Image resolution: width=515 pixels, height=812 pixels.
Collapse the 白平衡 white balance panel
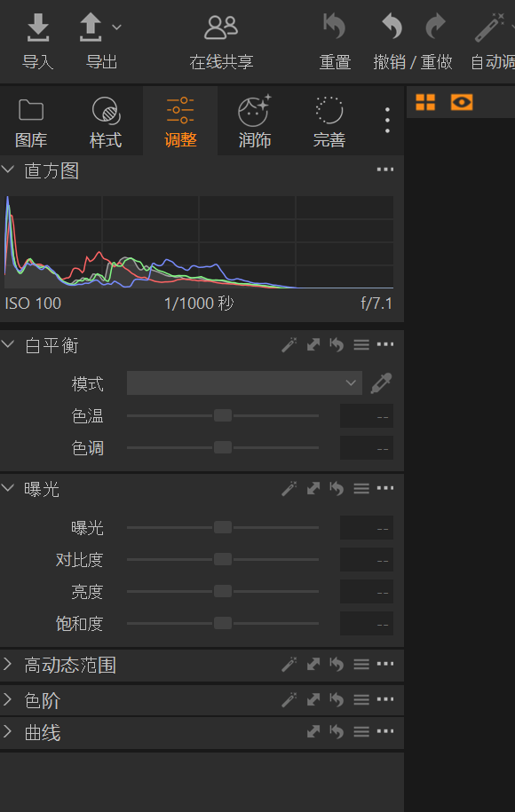[8, 343]
